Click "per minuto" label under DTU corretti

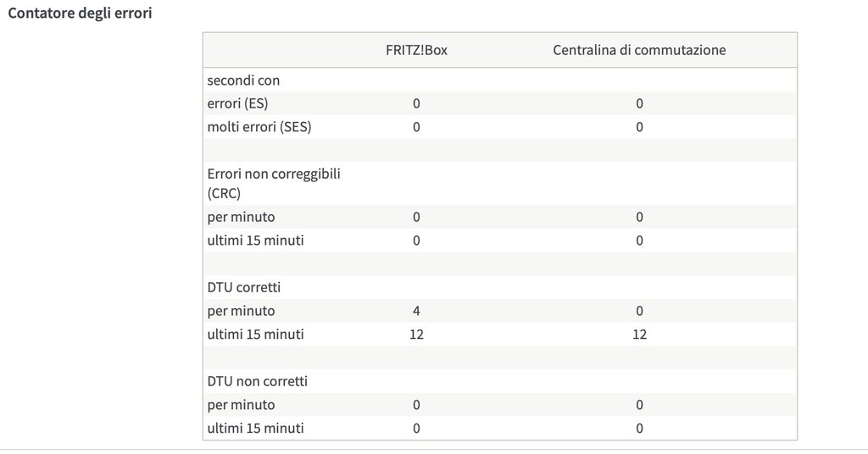tap(242, 311)
